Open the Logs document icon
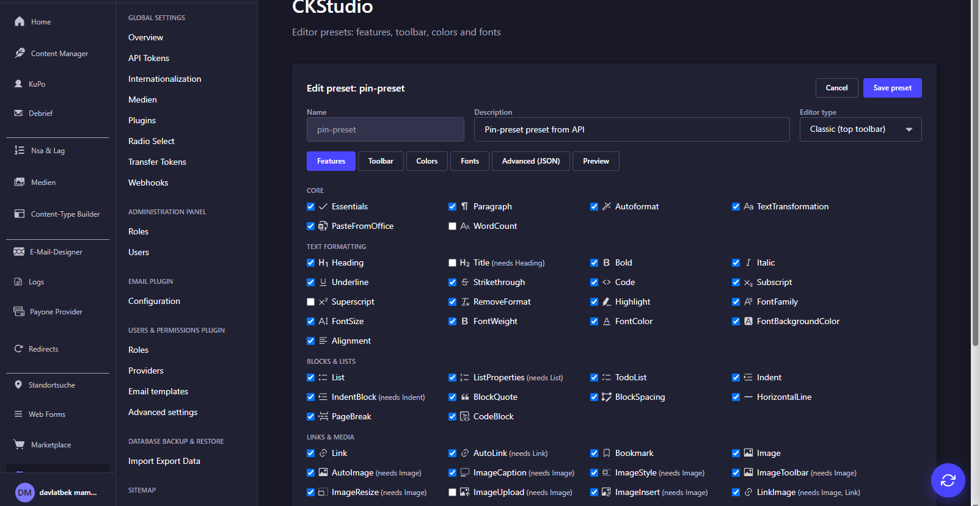The height and width of the screenshot is (506, 980). pyautogui.click(x=18, y=281)
